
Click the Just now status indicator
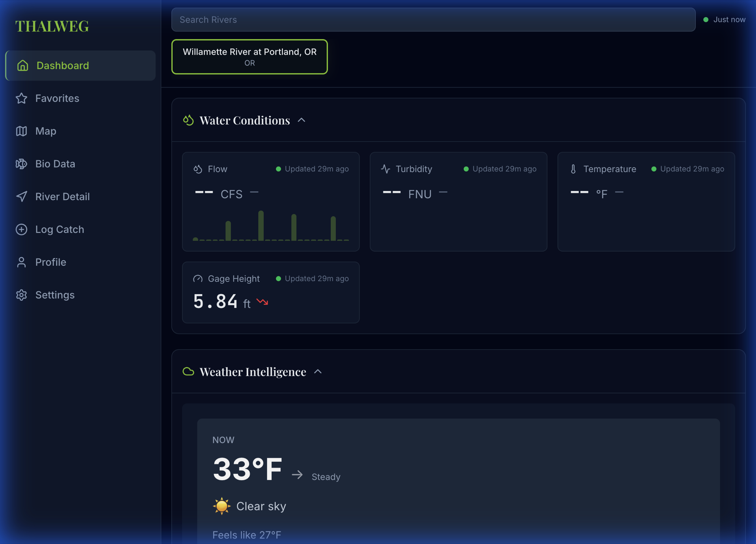coord(724,19)
